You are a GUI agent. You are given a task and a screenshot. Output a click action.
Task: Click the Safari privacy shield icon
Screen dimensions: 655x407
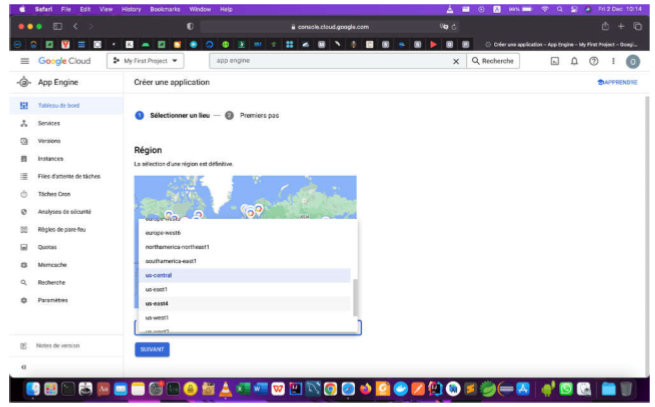pyautogui.click(x=190, y=26)
